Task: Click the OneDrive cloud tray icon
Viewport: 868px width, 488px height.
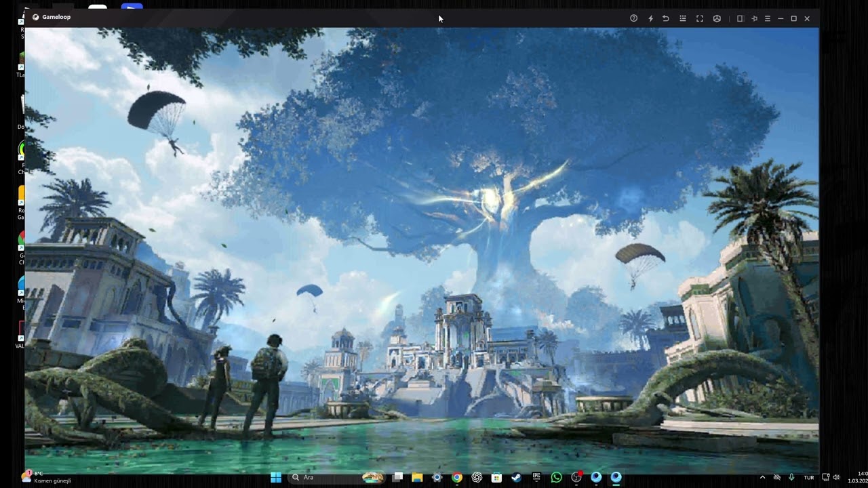Action: 777,477
